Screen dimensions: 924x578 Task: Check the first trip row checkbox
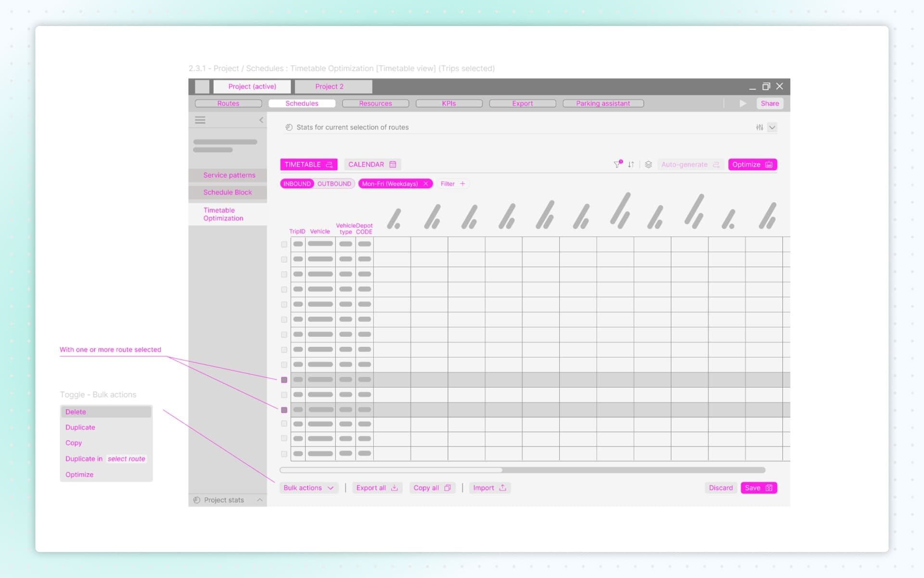point(284,244)
